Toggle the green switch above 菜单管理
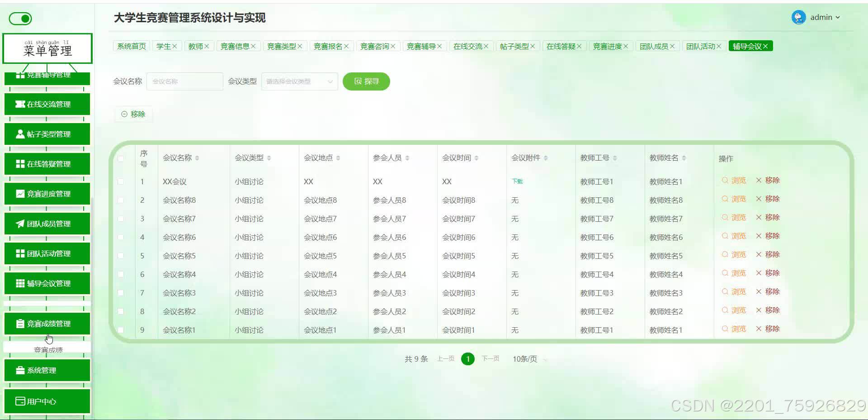 click(x=20, y=19)
